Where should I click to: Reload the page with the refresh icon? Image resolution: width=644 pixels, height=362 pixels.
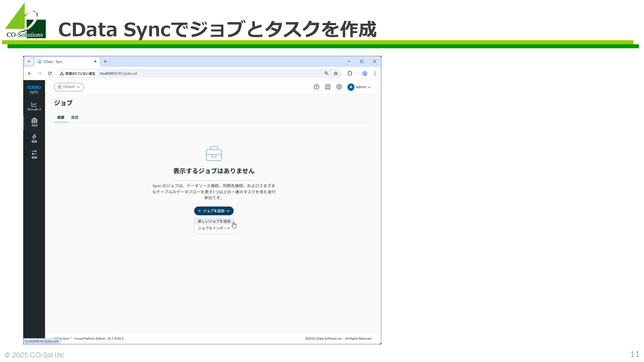[49, 73]
